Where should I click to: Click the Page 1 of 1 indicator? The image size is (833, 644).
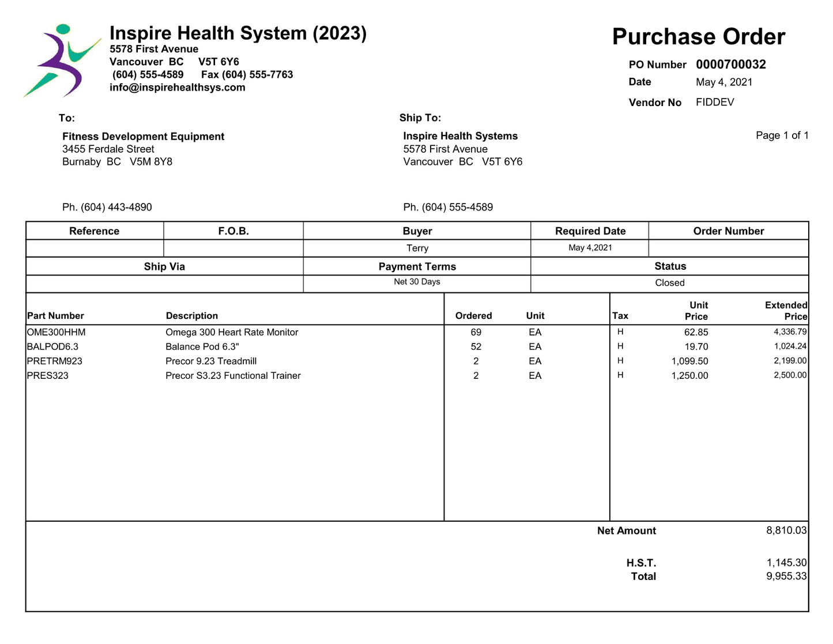coord(782,135)
